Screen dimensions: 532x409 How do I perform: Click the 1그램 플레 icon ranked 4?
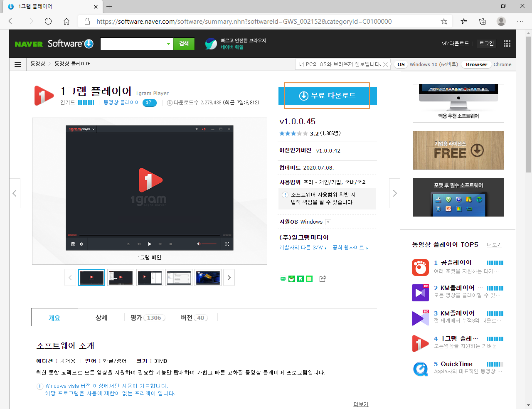pyautogui.click(x=420, y=343)
